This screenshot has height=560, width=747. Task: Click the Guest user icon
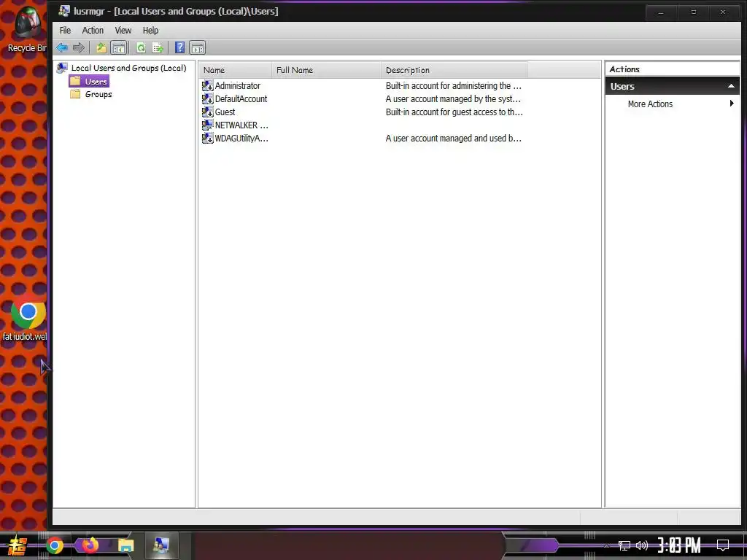click(x=207, y=112)
